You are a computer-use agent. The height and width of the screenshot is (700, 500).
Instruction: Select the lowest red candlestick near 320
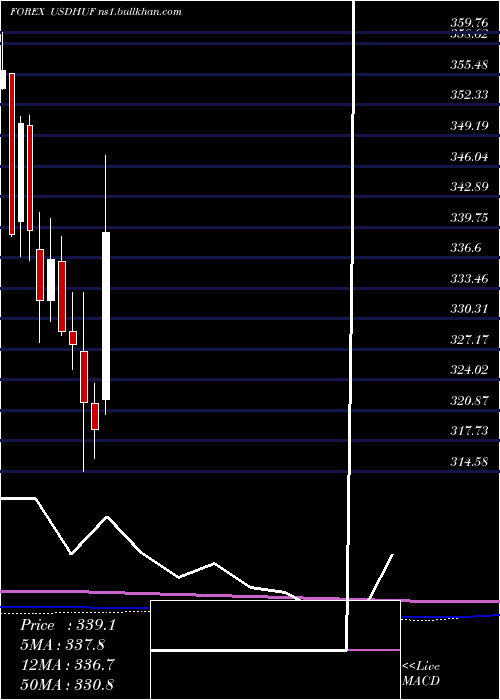click(95, 416)
